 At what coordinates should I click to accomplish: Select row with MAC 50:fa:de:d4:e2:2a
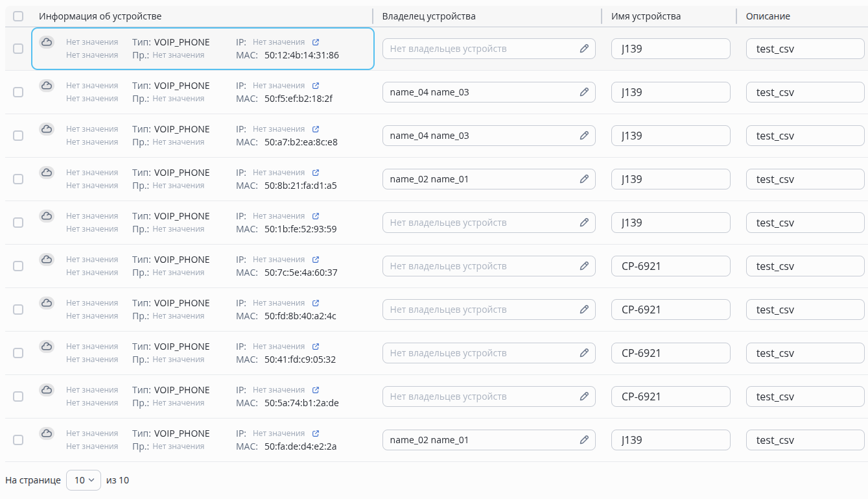pyautogui.click(x=18, y=440)
